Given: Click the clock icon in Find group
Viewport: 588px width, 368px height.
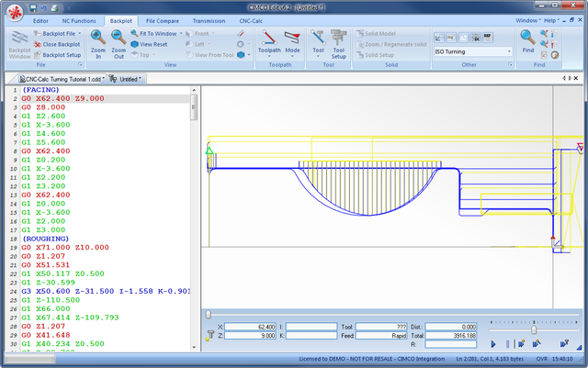Looking at the screenshot, I should click(x=555, y=55).
